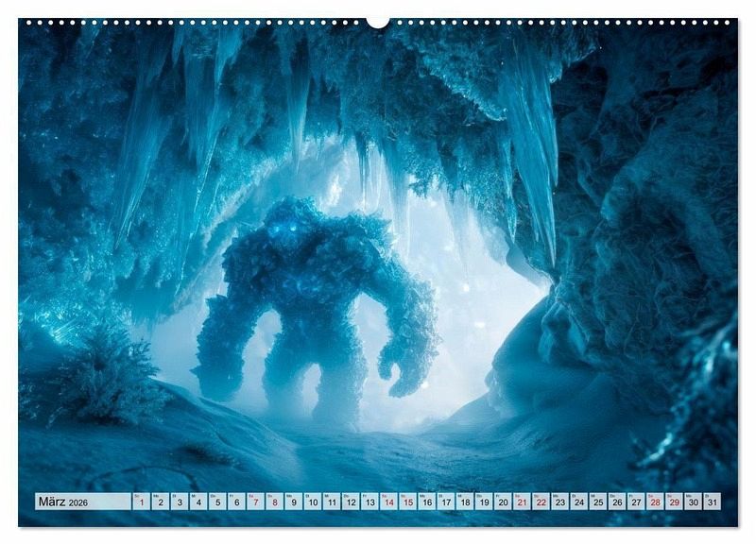The width and height of the screenshot is (756, 545).
Task: Select day 26 in the calendar strip
Action: pos(618,502)
